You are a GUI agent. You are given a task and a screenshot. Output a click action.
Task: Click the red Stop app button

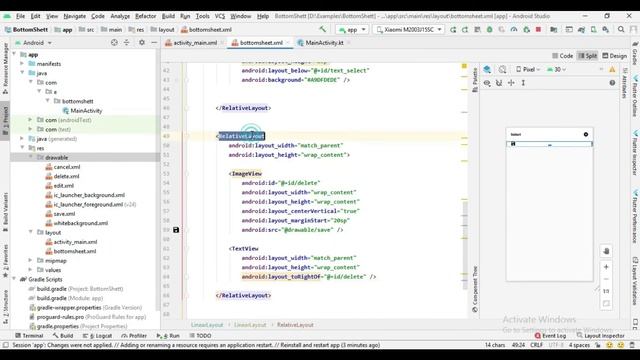(538, 29)
